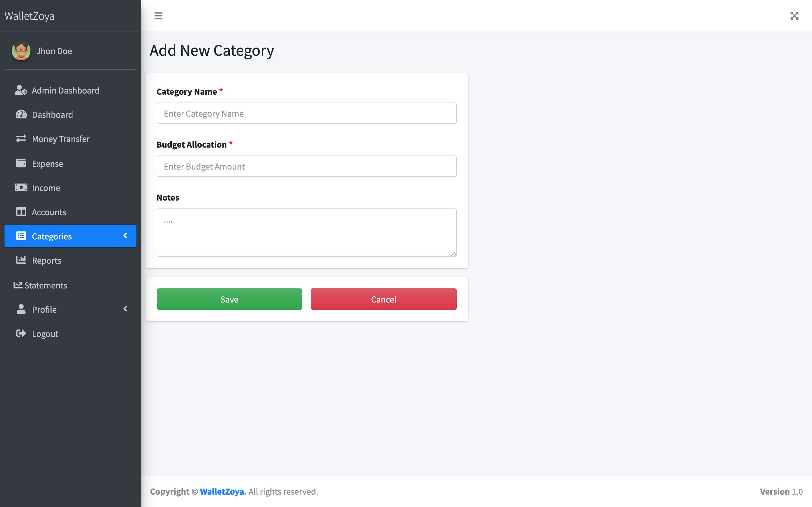Save the new category
This screenshot has height=507, width=812.
pyautogui.click(x=229, y=299)
